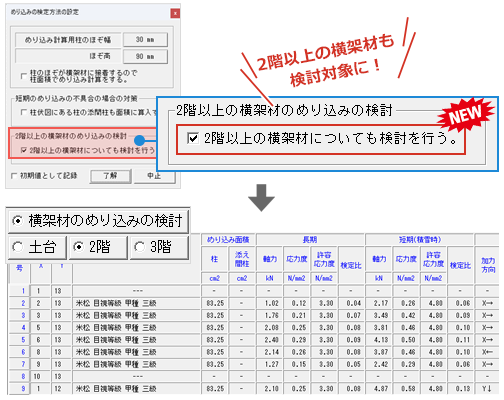Toggle 柱伏図にある柱の添間柱 checkbox
The image size is (504, 400).
pos(23,112)
